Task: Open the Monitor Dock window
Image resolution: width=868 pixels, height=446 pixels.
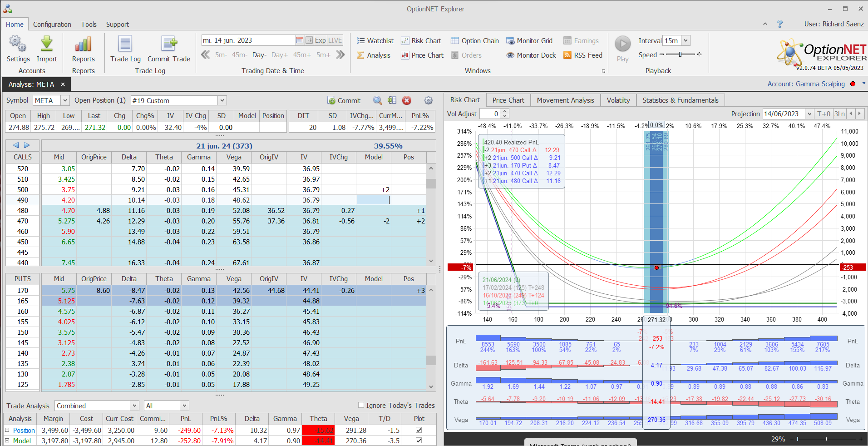Action: (531, 55)
